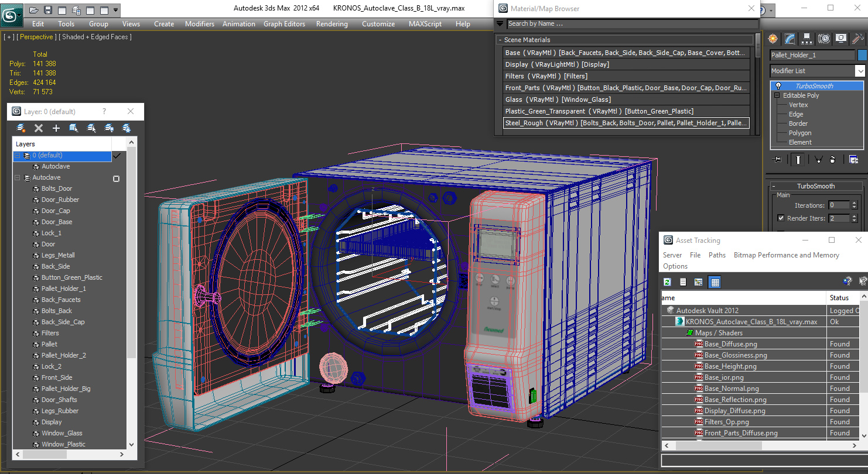
Task: Collapse the 0 (default) layer tree
Action: [x=18, y=156]
